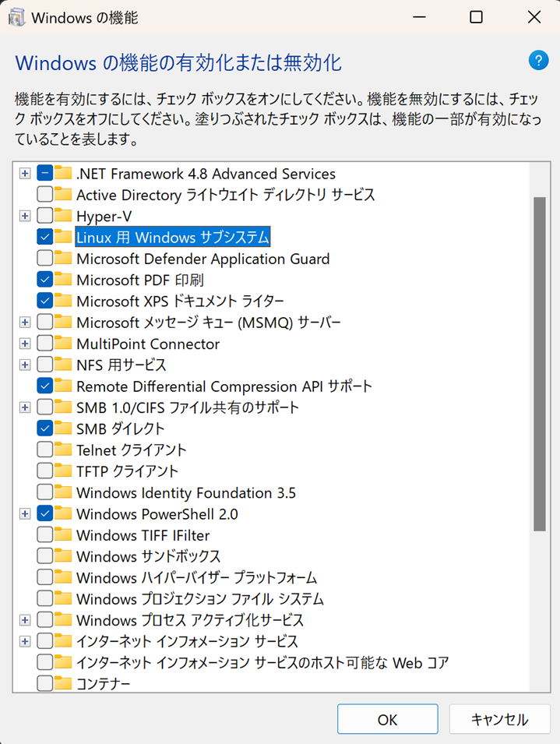This screenshot has width=560, height=744.
Task: Click the Windows Features title bar icon
Action: click(x=16, y=17)
